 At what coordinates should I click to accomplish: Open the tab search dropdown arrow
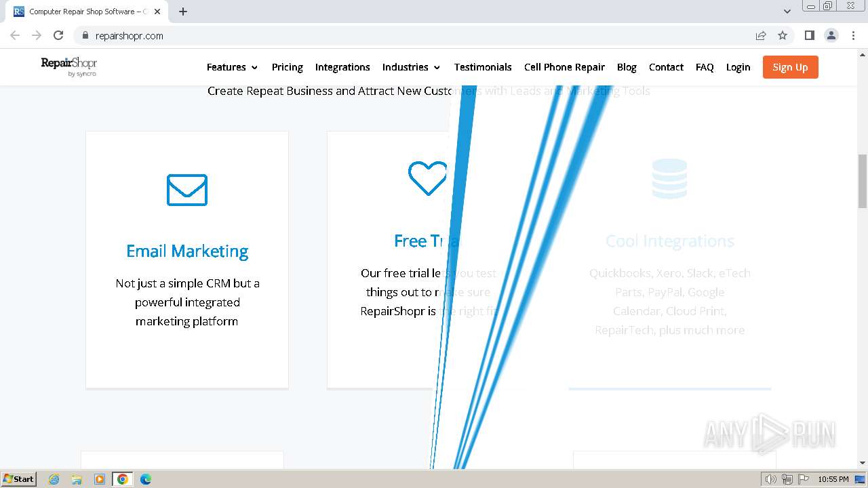point(787,12)
